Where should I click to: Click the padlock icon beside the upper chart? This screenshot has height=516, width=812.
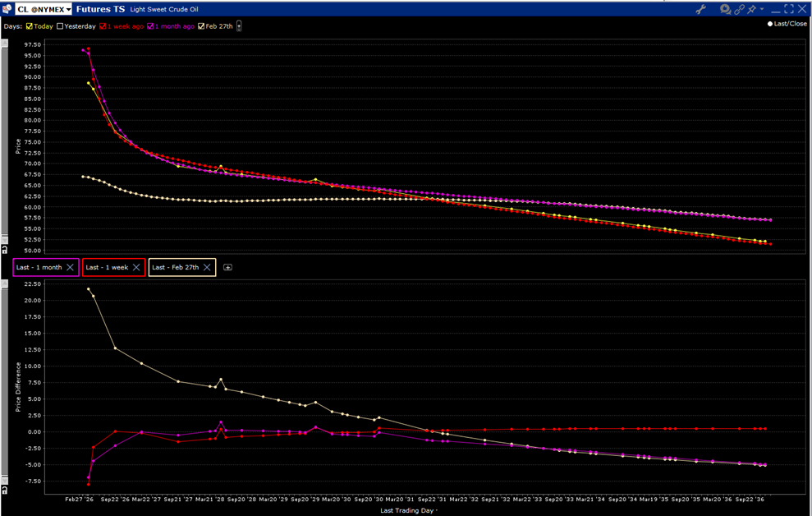pyautogui.click(x=6, y=249)
